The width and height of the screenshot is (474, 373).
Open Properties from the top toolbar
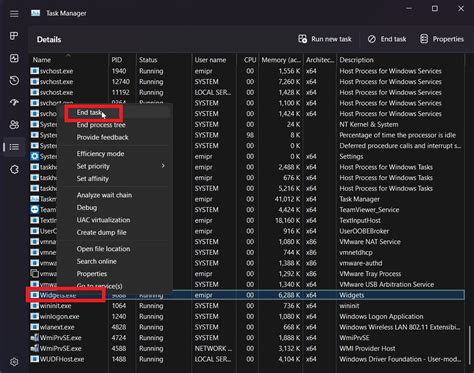point(442,39)
